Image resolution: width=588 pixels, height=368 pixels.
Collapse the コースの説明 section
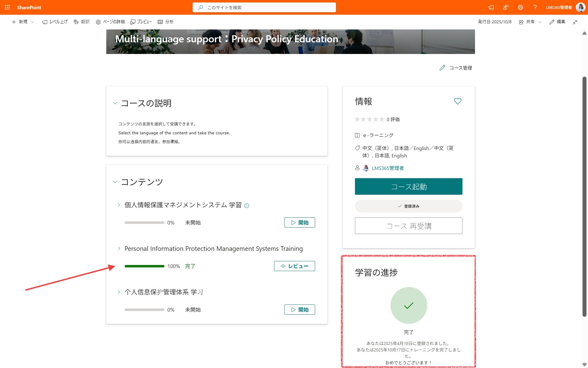pos(115,103)
